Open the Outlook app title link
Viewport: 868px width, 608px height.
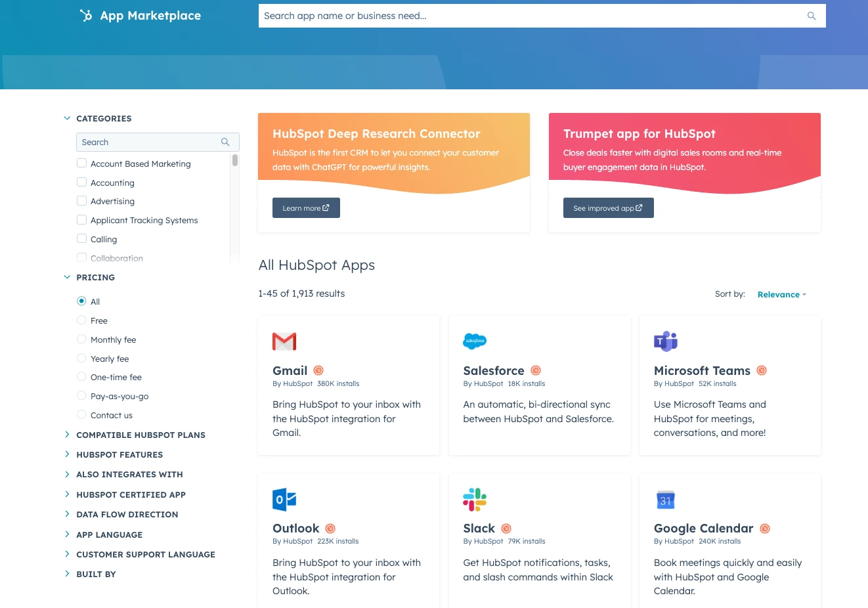point(295,529)
